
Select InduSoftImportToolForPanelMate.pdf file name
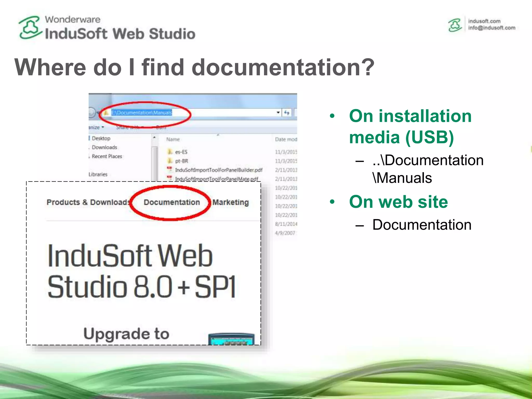tap(216, 179)
